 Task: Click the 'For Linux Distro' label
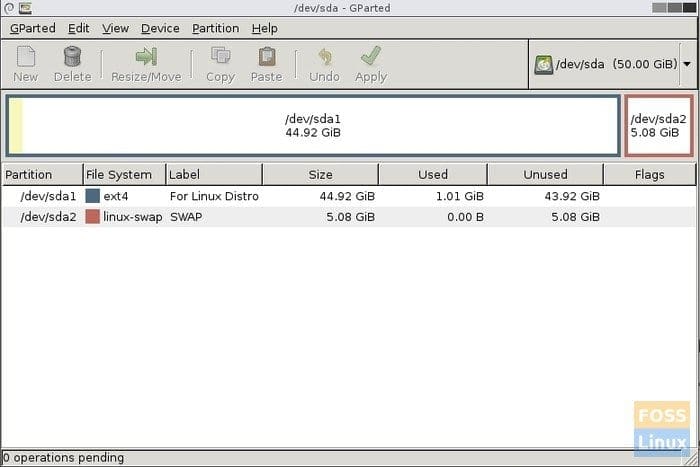(x=214, y=196)
